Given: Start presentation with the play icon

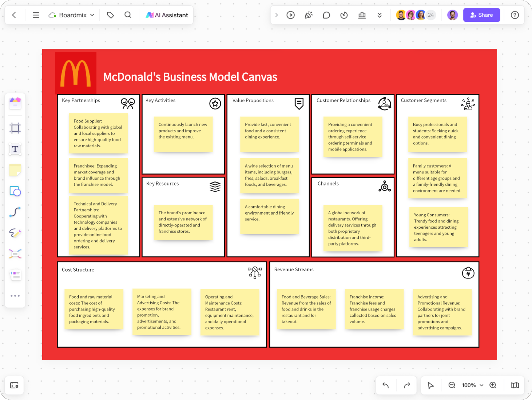Looking at the screenshot, I should (290, 15).
